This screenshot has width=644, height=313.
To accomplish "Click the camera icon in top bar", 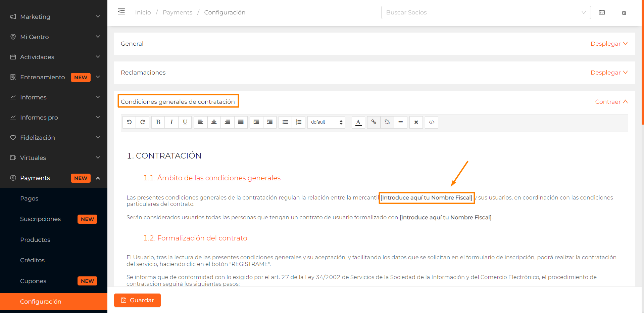I will coord(624,13).
